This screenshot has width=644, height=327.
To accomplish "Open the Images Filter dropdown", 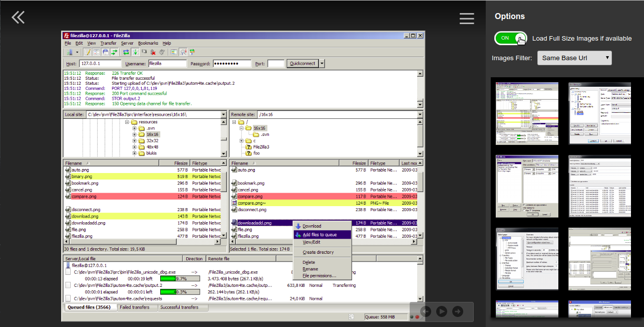I will click(574, 58).
